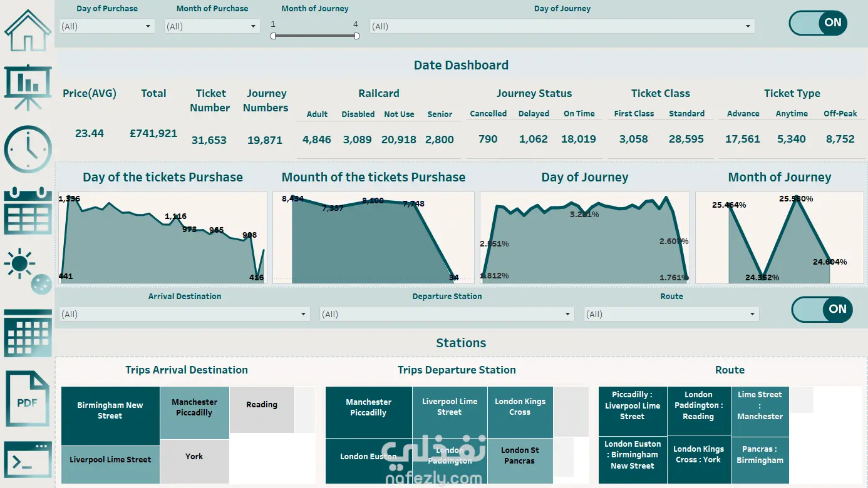Toggle the top ON switch
868x488 pixels.
tap(818, 23)
